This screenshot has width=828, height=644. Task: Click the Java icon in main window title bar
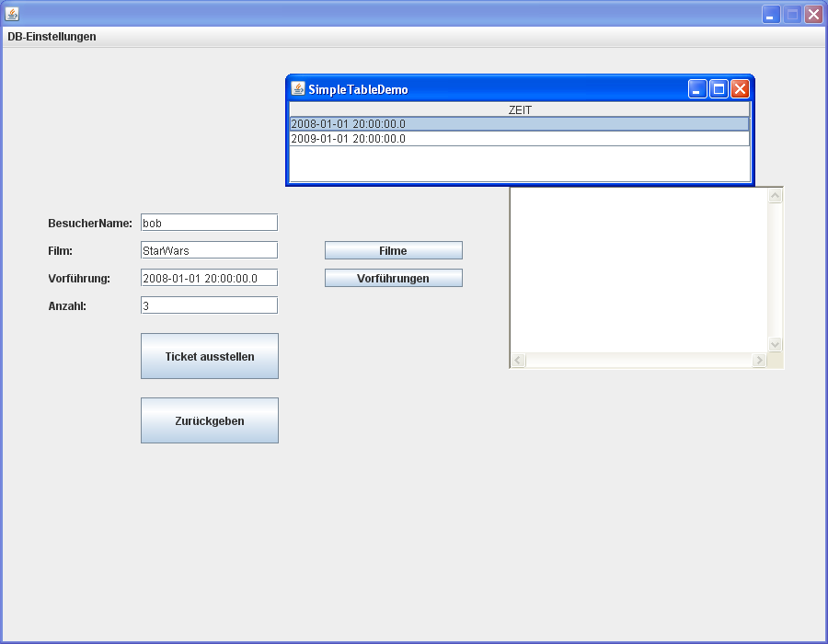(12, 14)
